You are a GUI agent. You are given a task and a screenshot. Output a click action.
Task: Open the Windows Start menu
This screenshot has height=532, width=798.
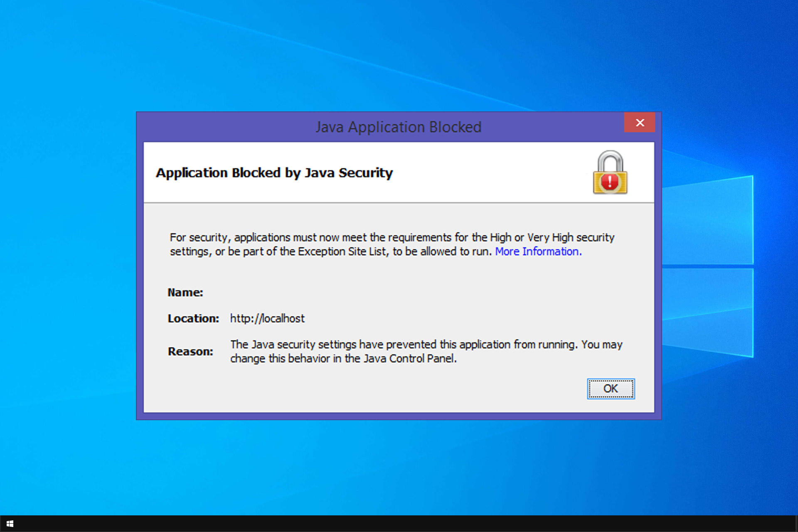click(10, 524)
